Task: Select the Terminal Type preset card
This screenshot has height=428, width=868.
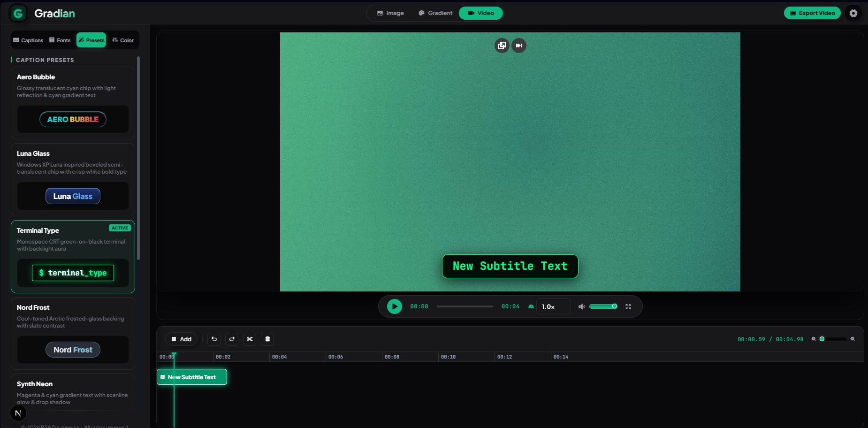Action: (73, 257)
